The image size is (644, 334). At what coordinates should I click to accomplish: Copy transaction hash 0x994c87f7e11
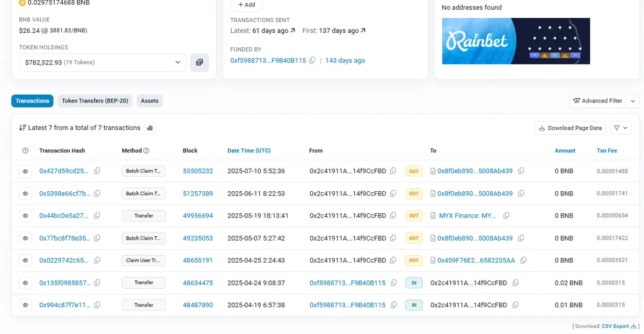coord(97,305)
